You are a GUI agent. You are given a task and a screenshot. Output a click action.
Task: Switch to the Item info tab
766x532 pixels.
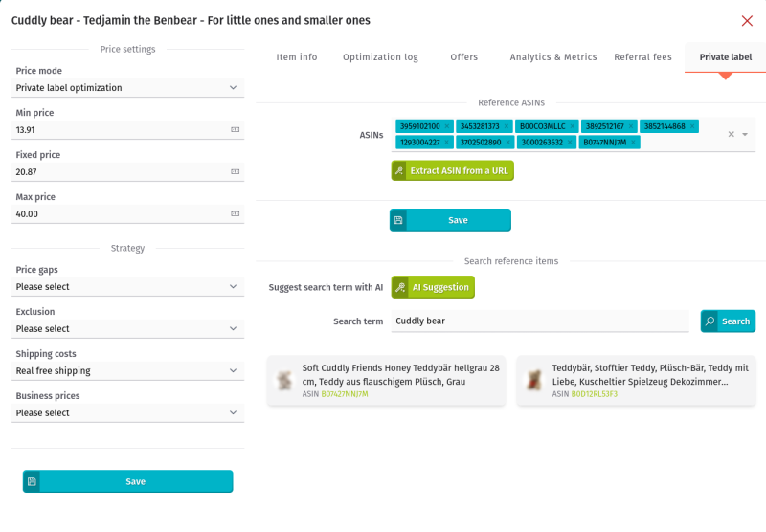pyautogui.click(x=297, y=57)
